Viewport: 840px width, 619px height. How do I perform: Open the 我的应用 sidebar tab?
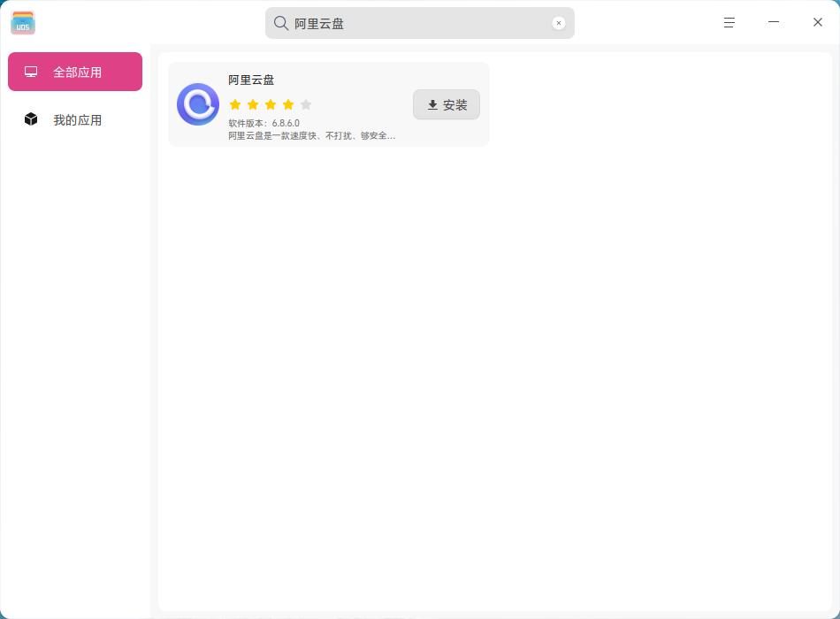coord(75,119)
